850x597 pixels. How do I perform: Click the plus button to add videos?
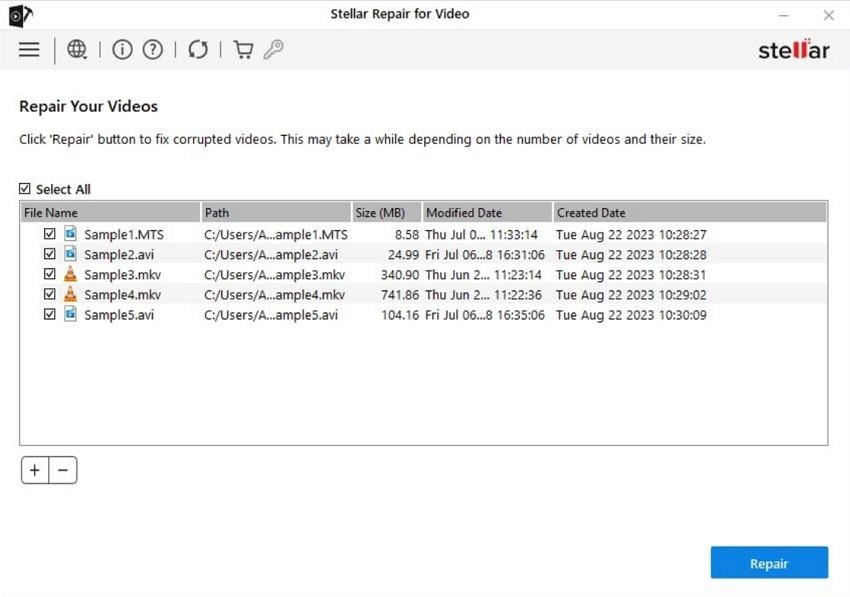pos(35,470)
